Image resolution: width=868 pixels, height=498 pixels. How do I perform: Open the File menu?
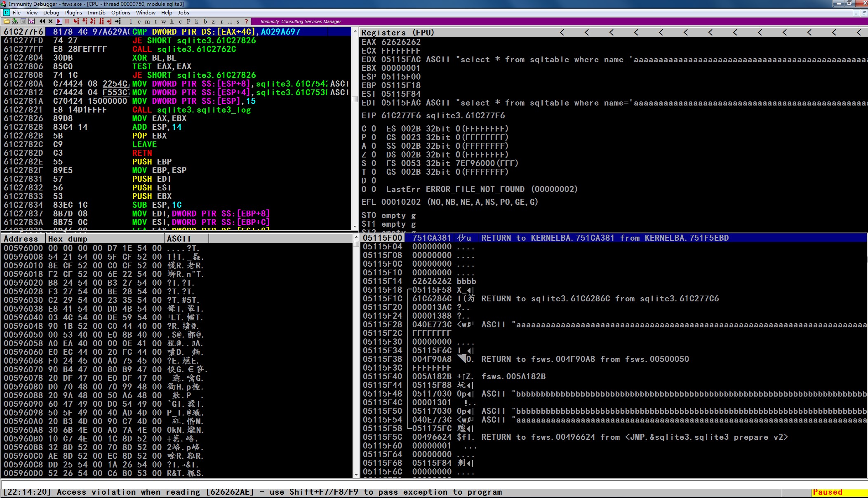coord(16,13)
